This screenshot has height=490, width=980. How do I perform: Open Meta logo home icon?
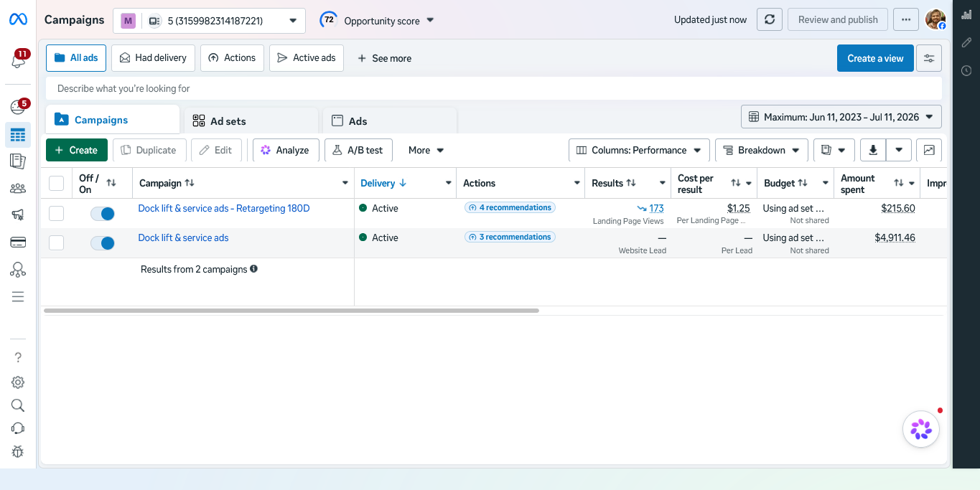click(18, 19)
